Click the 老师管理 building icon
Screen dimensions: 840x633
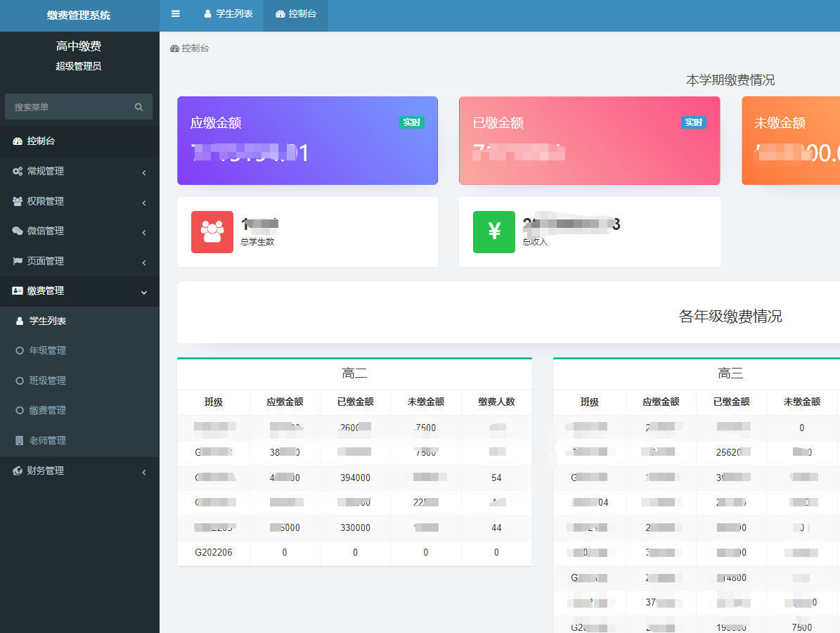coord(19,440)
